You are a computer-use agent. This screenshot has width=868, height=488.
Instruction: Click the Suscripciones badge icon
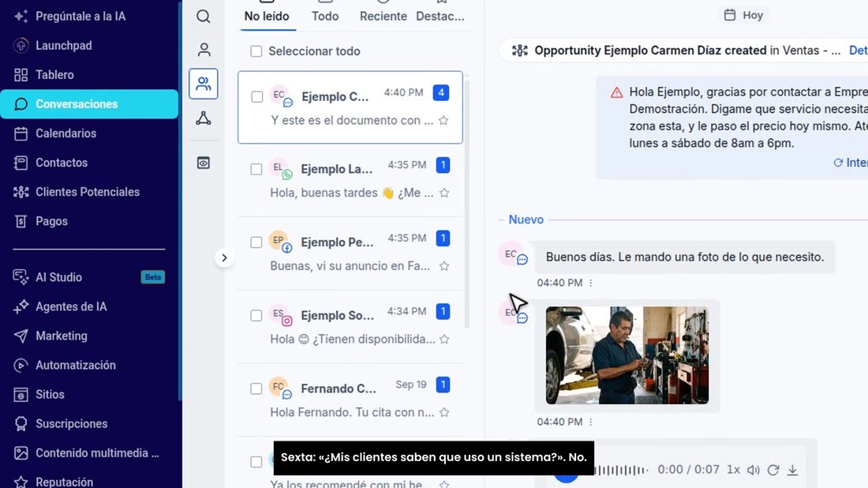click(x=21, y=424)
